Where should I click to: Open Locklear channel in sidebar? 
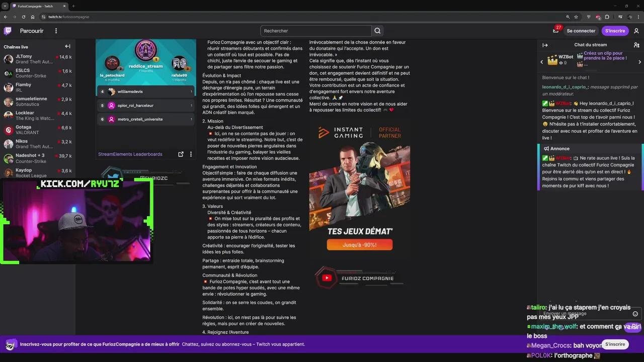tap(38, 116)
